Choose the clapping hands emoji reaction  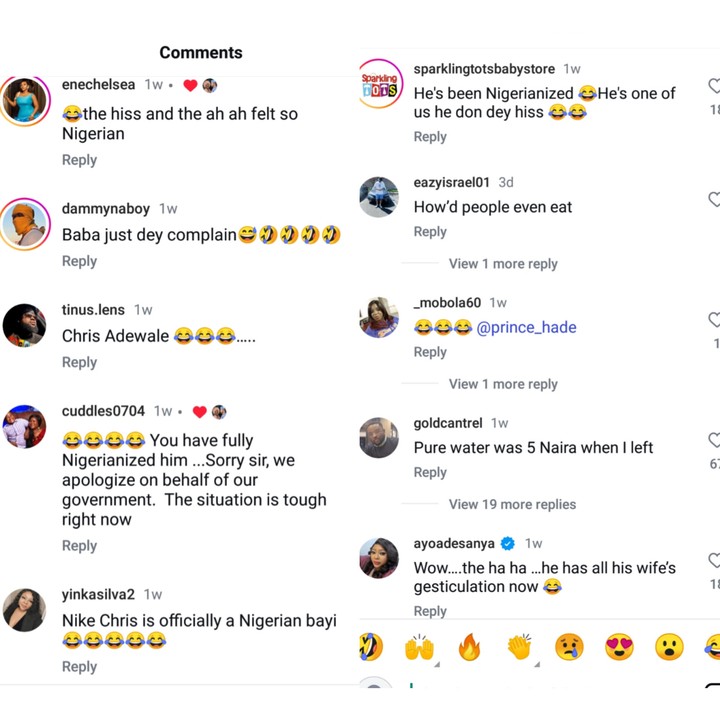coord(519,648)
